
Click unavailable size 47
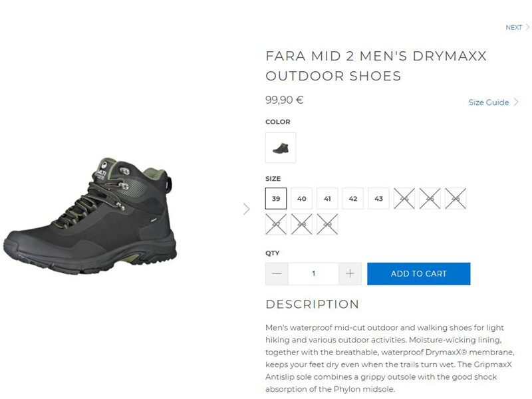(x=276, y=224)
